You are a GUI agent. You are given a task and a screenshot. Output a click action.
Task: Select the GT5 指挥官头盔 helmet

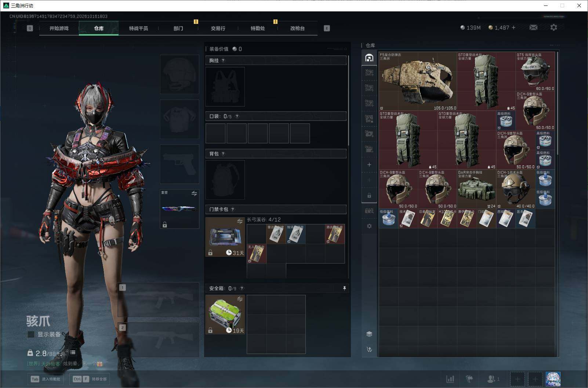tap(535, 71)
